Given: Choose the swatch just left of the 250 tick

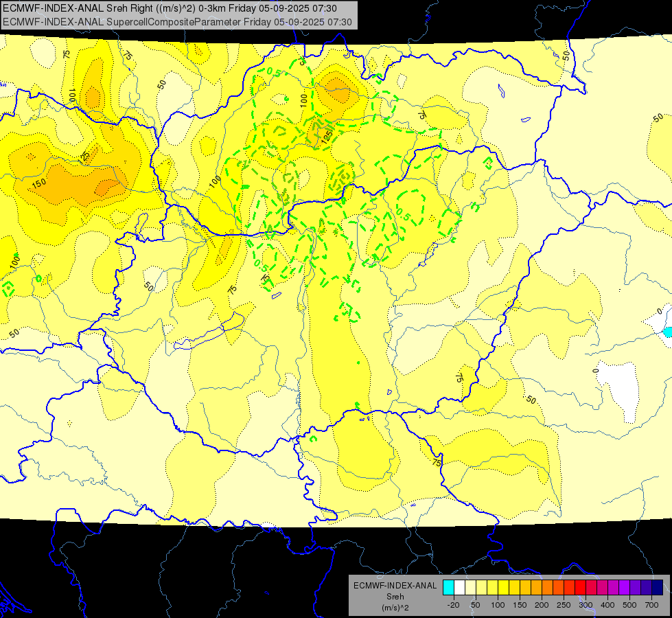Looking at the screenshot, I should click(x=559, y=588).
